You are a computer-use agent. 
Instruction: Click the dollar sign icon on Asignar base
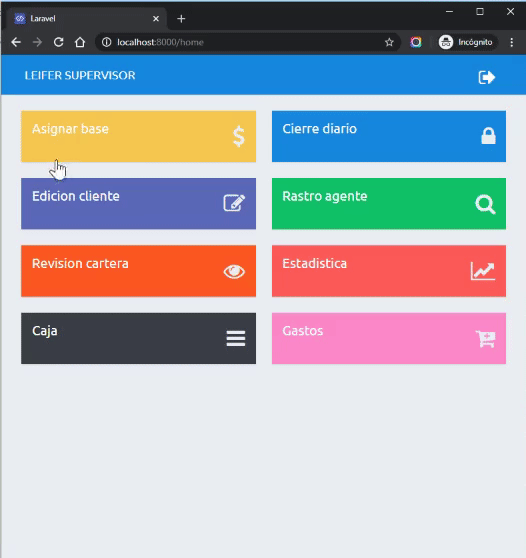[239, 136]
